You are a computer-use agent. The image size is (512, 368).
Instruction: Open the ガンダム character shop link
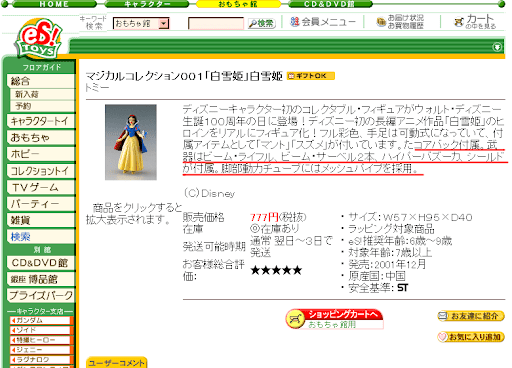pos(41,320)
